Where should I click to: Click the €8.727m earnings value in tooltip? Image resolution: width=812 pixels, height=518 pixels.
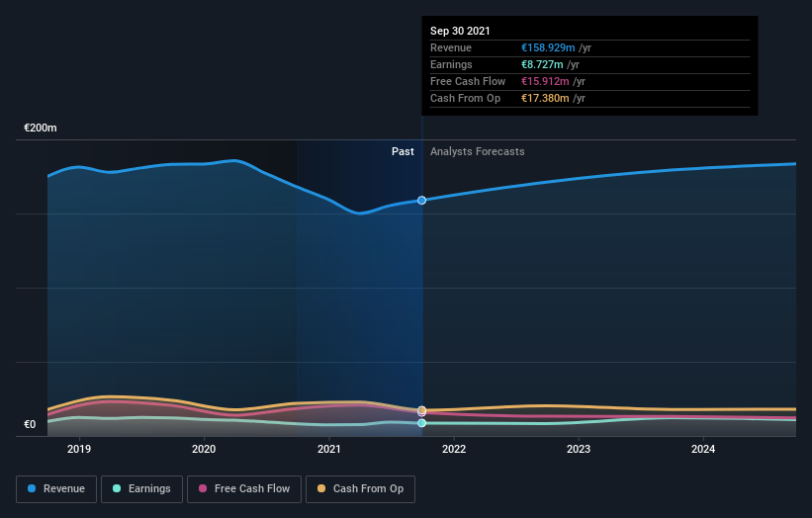tap(542, 64)
